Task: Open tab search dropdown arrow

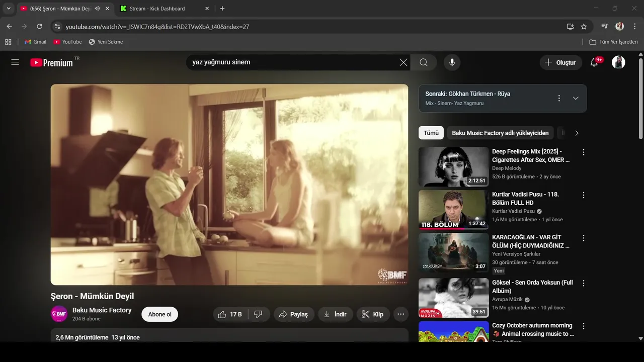Action: pos(9,9)
